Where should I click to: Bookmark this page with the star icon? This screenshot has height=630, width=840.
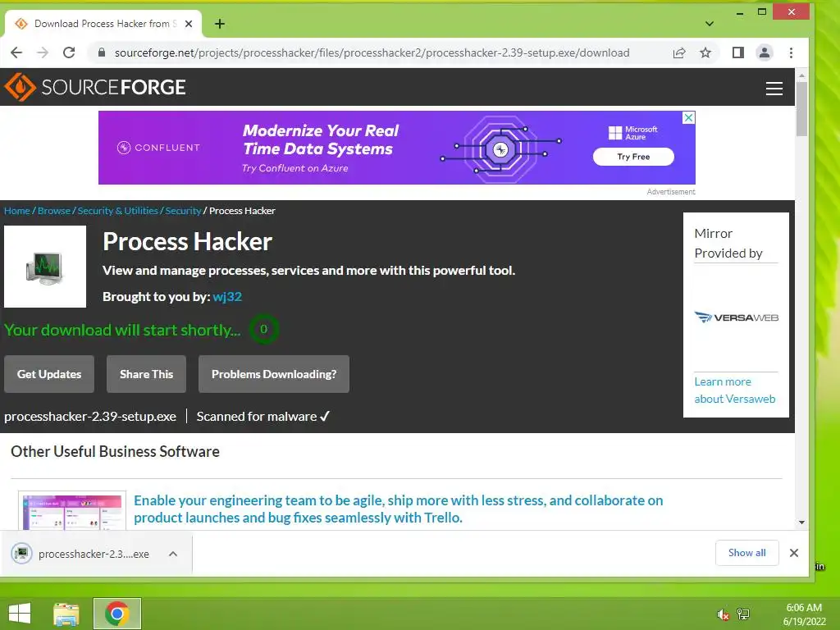click(705, 52)
